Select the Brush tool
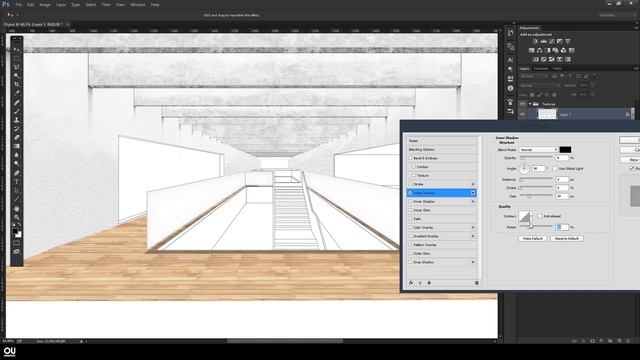 click(16, 111)
